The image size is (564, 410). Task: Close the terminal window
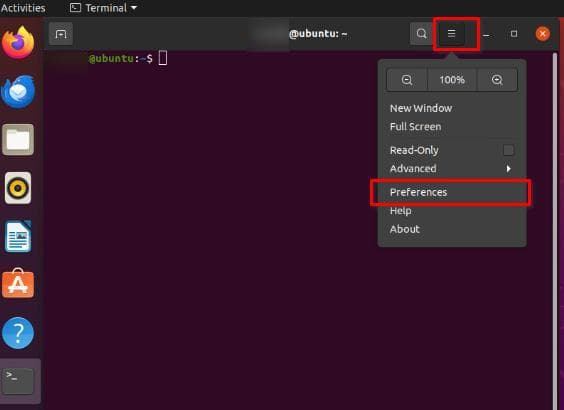542,34
